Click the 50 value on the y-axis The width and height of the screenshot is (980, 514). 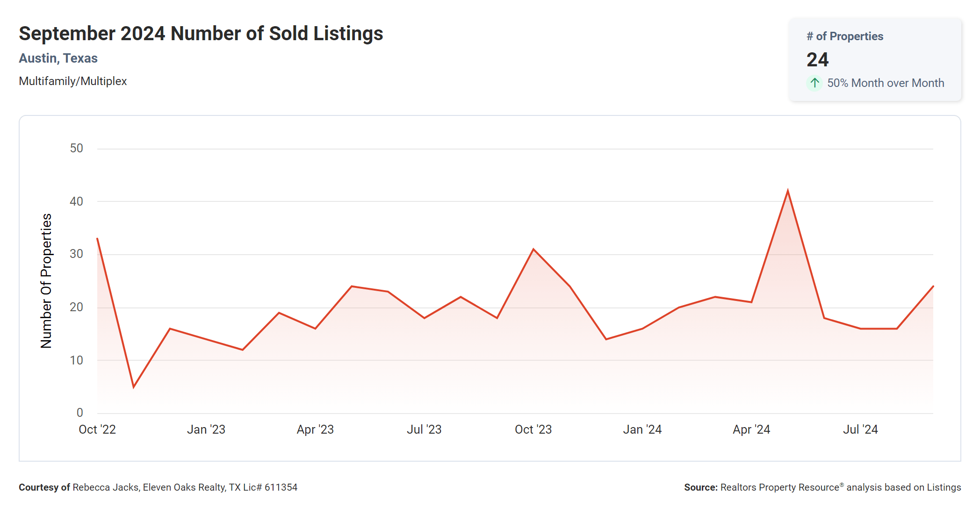click(x=76, y=149)
